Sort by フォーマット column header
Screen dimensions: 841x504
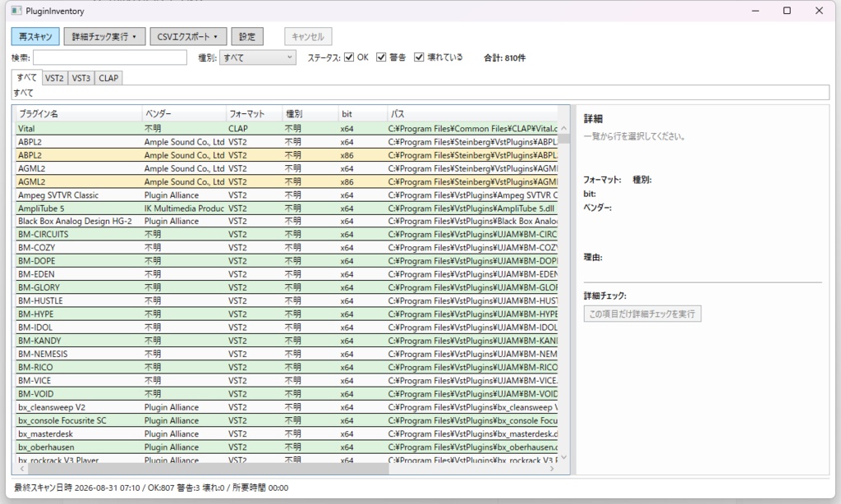255,113
